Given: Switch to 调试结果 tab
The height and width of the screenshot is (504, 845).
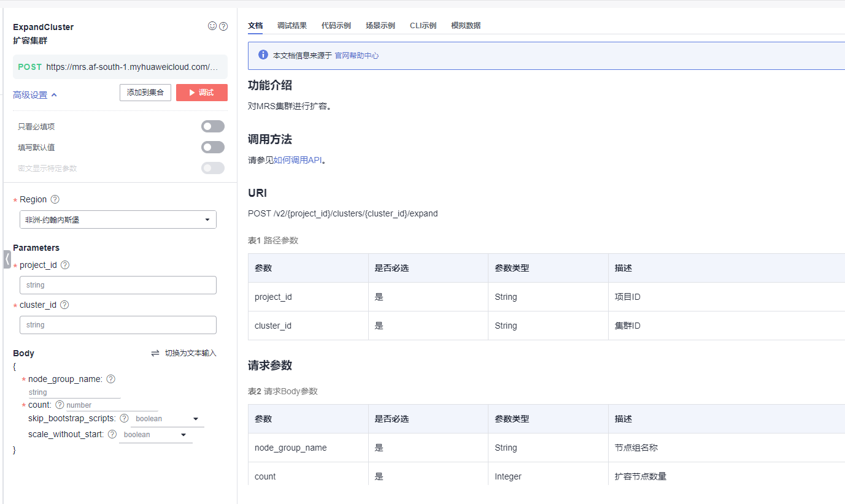Looking at the screenshot, I should pos(292,26).
